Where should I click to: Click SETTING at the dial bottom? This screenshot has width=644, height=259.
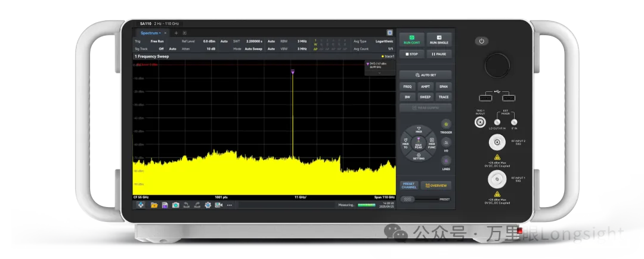click(x=419, y=156)
